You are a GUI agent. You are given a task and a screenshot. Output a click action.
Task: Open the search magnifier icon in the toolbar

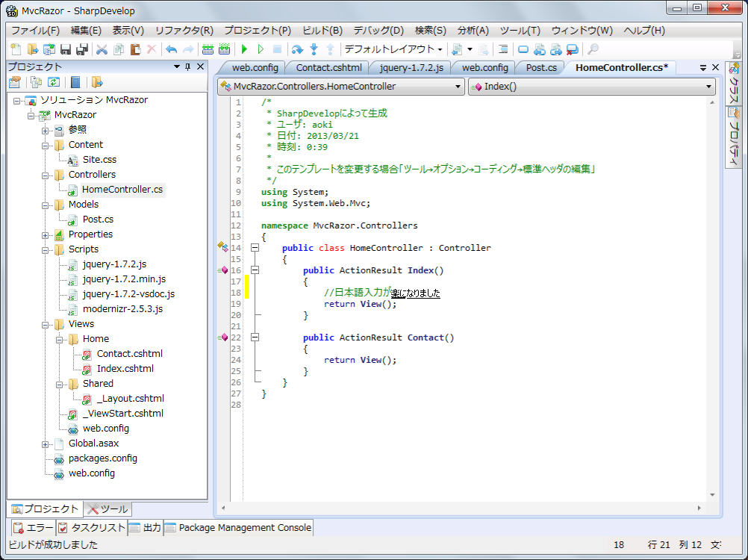(593, 49)
